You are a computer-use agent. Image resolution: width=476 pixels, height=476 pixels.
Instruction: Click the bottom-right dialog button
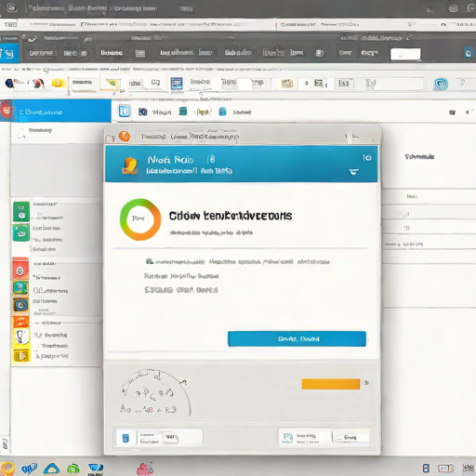(350, 438)
